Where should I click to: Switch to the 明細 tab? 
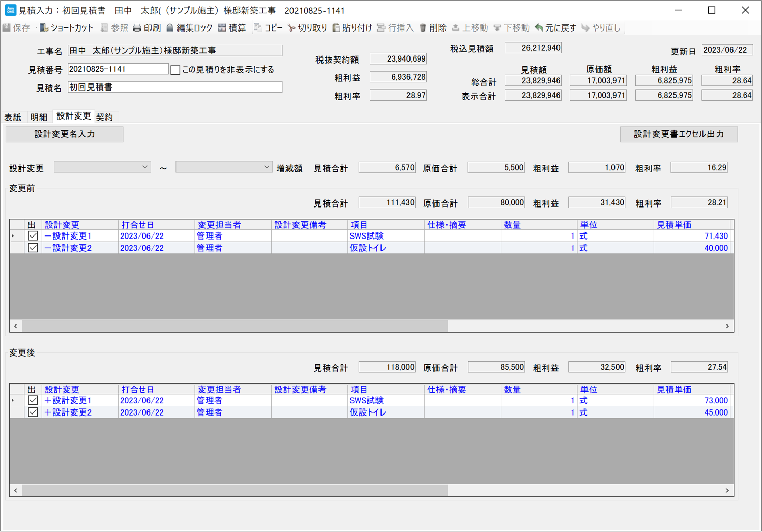[x=39, y=117]
